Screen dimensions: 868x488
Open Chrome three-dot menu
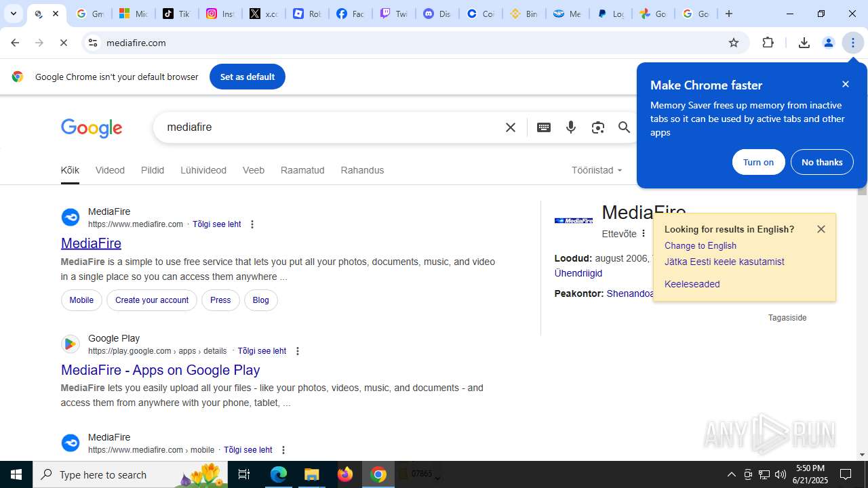click(853, 43)
